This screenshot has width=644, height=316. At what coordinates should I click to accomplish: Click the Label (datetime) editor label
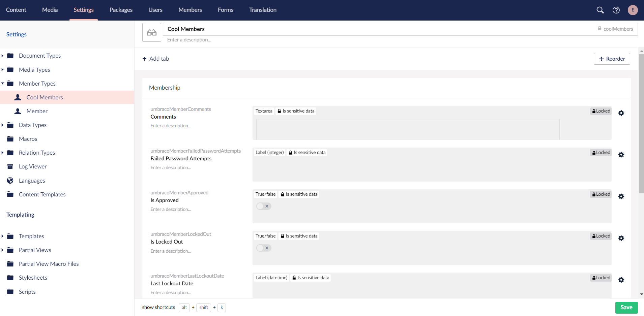click(271, 278)
